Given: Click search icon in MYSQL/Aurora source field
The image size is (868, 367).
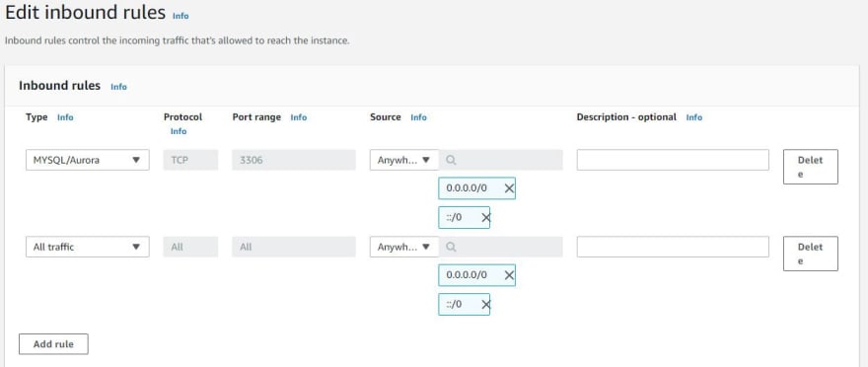Looking at the screenshot, I should tap(451, 160).
